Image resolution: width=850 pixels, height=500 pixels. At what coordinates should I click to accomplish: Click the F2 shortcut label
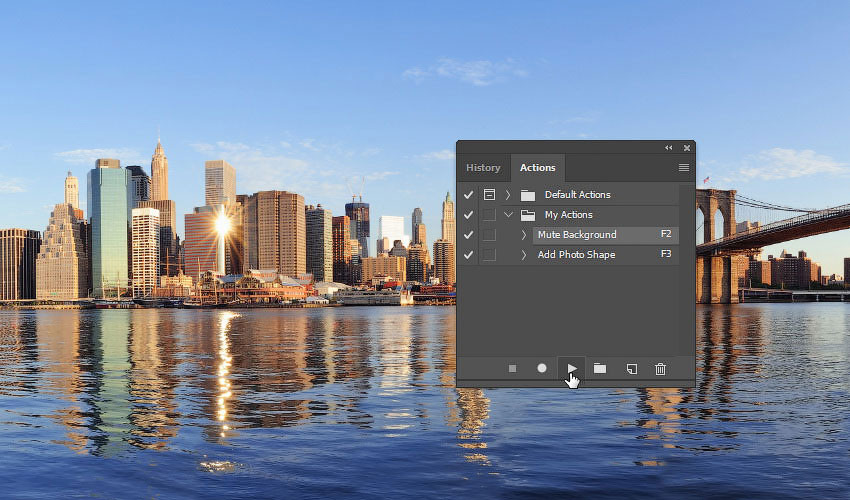(666, 234)
